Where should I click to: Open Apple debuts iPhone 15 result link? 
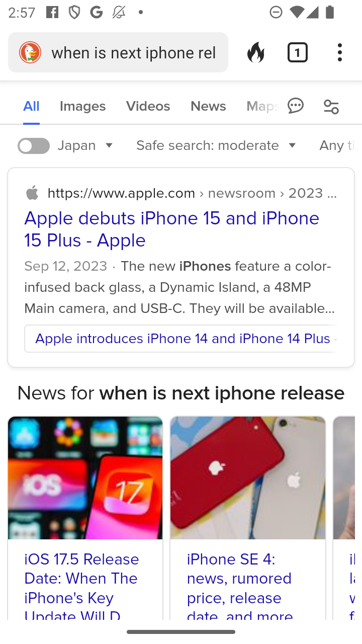(172, 229)
